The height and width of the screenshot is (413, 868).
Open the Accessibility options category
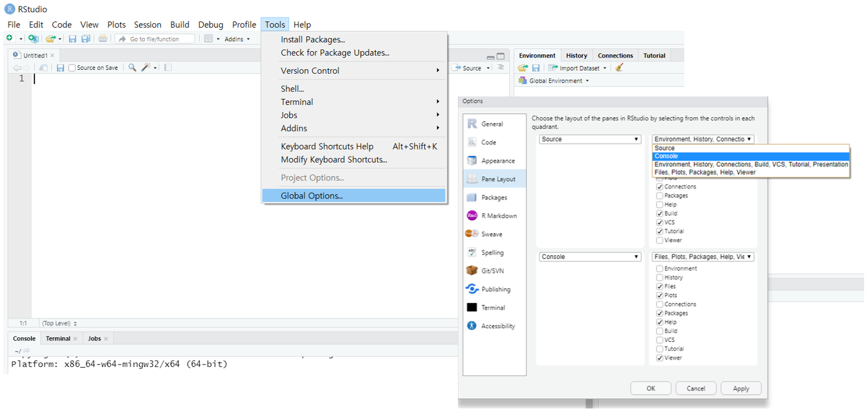495,326
